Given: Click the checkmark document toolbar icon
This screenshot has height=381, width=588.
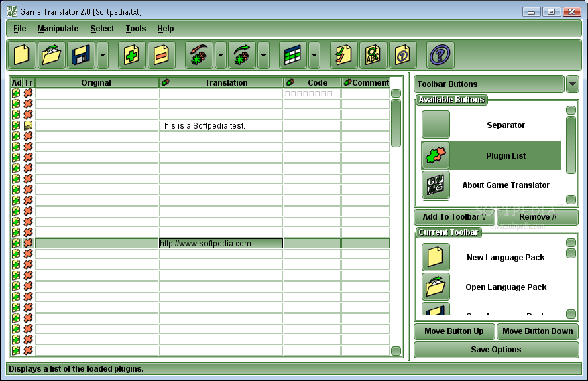Looking at the screenshot, I should (343, 55).
